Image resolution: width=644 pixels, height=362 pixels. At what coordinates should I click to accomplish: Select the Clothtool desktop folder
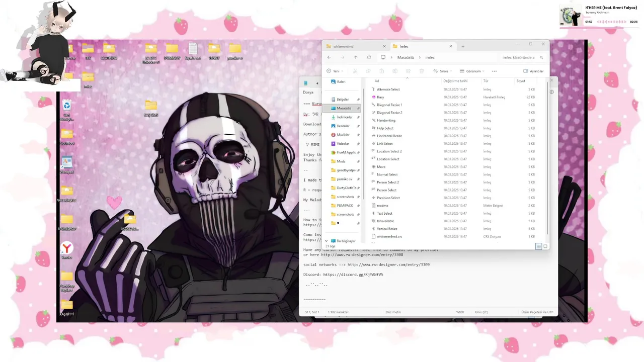pyautogui.click(x=67, y=137)
